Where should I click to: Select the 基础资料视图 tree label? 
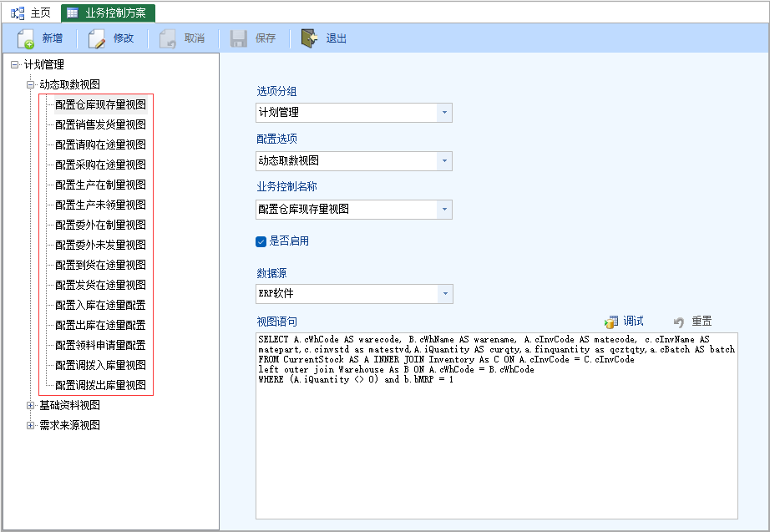69,405
